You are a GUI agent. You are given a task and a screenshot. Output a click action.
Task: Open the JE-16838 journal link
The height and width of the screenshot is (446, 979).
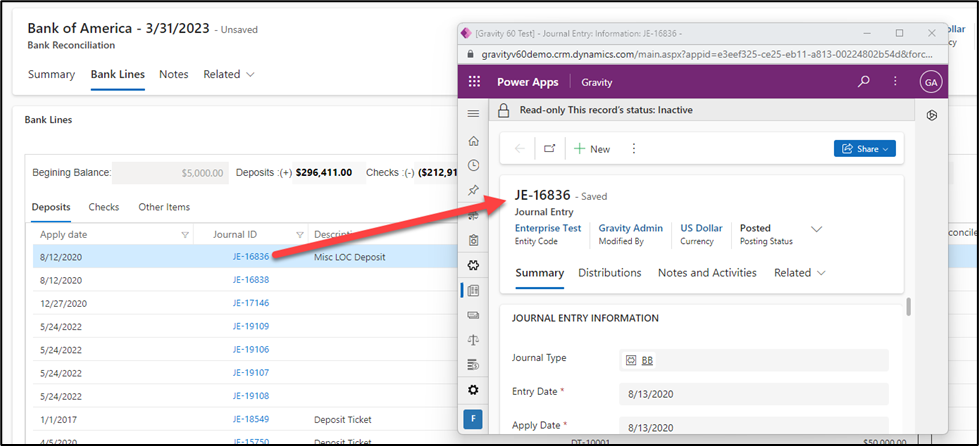tap(251, 280)
